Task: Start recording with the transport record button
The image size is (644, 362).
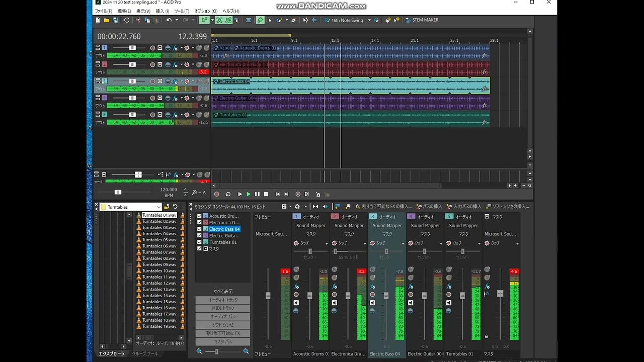Action: (217, 194)
